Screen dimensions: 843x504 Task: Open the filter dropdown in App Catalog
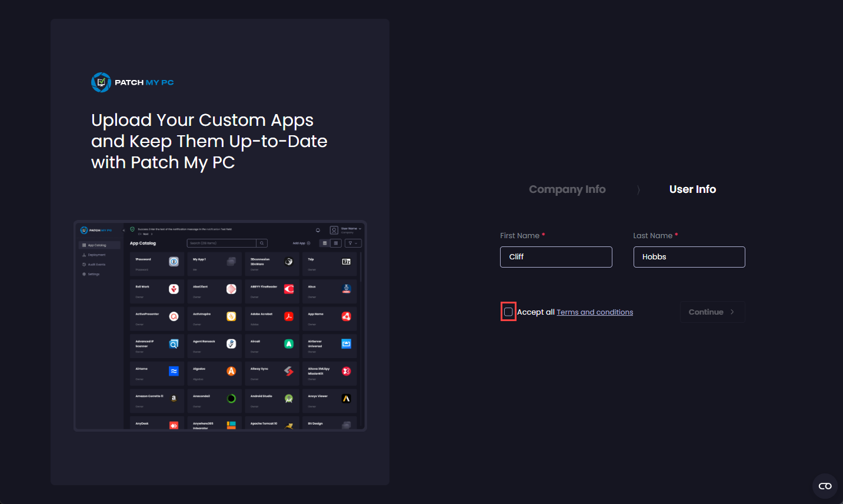pos(352,243)
